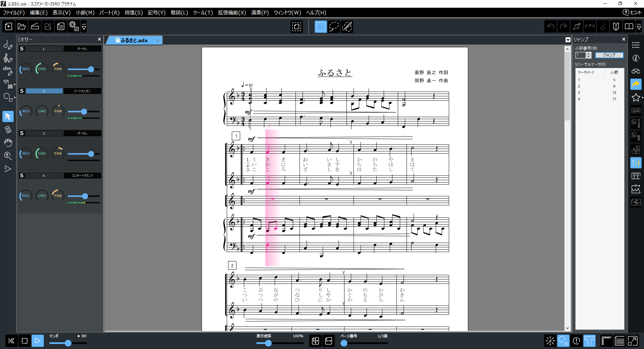Open track 2 instrument dropdown リードオルガン
The height and width of the screenshot is (349, 644).
(x=83, y=91)
